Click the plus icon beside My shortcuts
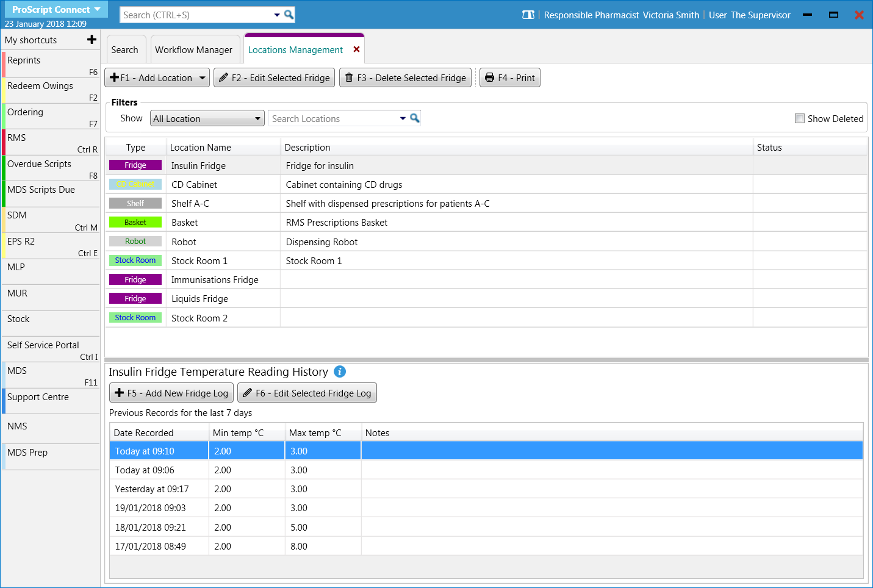The width and height of the screenshot is (873, 588). coord(92,40)
